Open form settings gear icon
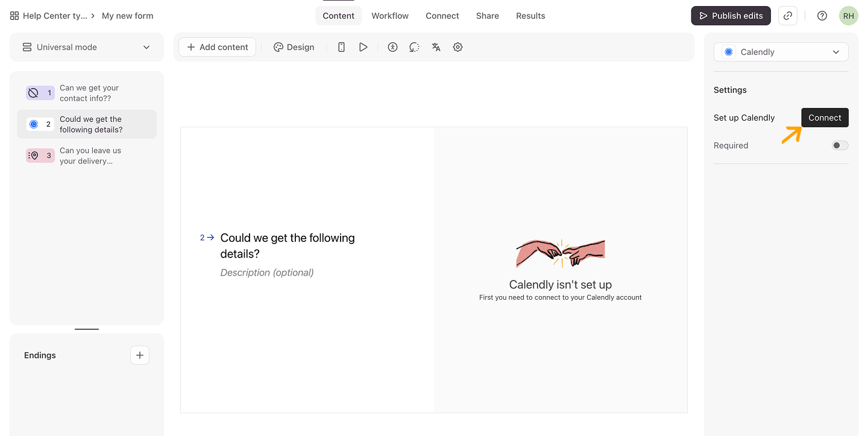The image size is (868, 436). pos(458,47)
